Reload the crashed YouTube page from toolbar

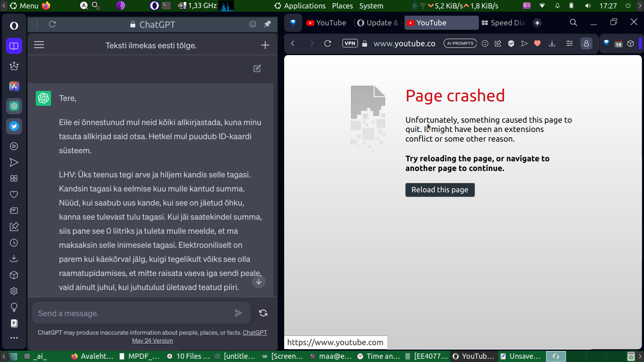(328, 43)
